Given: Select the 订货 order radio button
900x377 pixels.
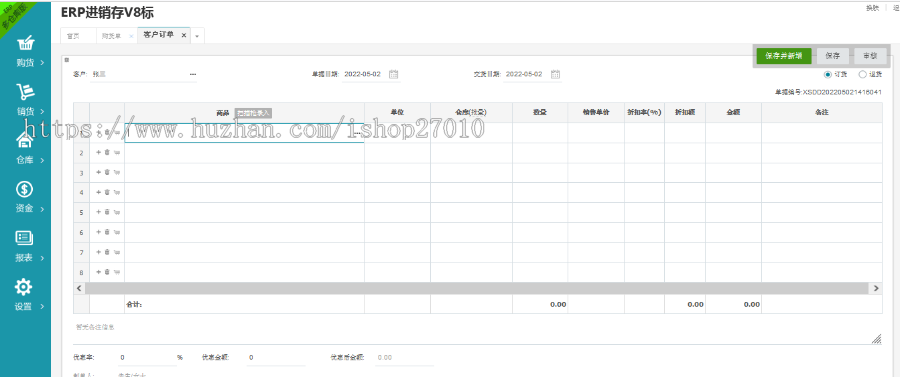Looking at the screenshot, I should (x=827, y=74).
